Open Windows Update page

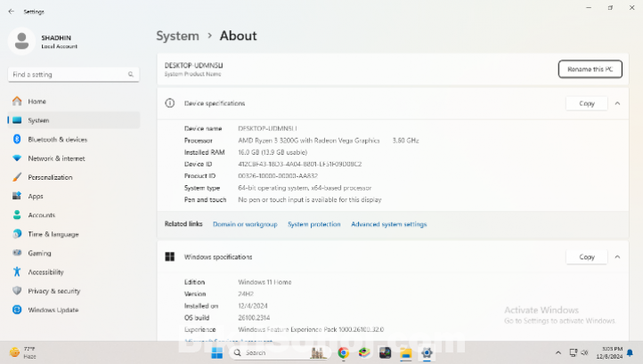[74, 310]
